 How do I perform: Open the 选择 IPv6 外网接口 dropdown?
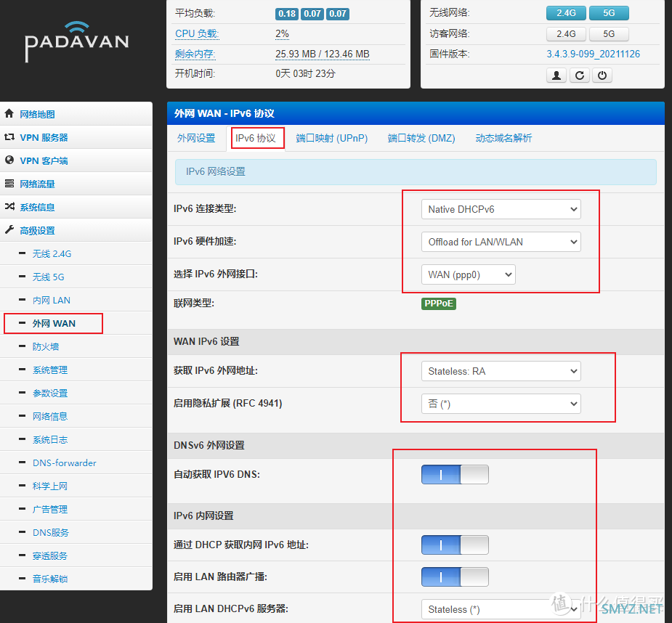point(469,274)
